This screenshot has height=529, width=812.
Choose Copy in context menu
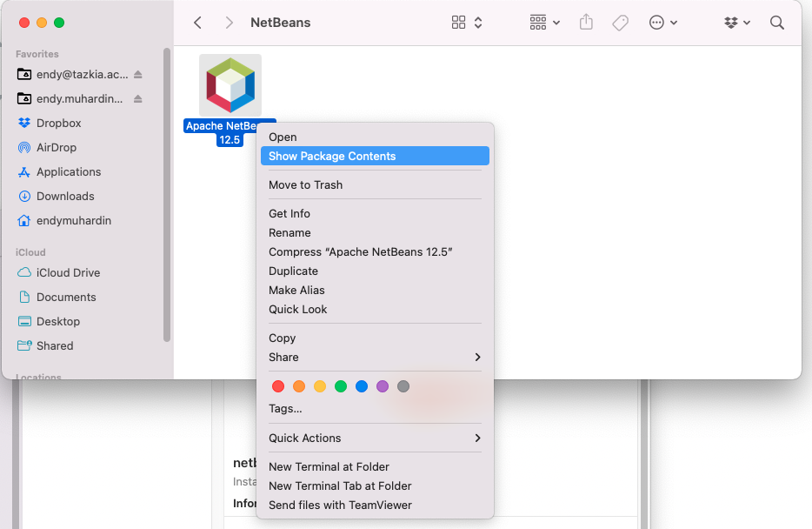click(x=375, y=338)
